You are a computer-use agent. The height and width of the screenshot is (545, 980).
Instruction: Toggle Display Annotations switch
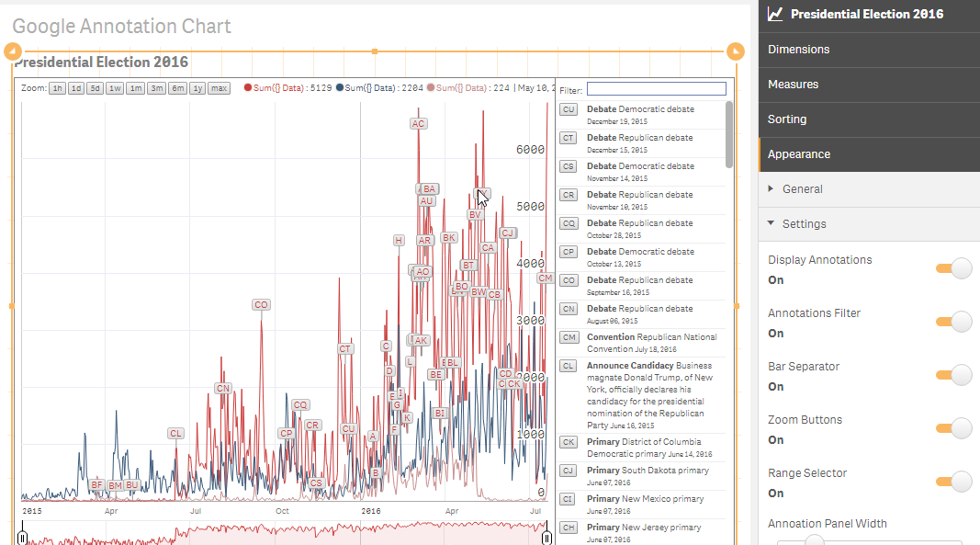tap(953, 268)
